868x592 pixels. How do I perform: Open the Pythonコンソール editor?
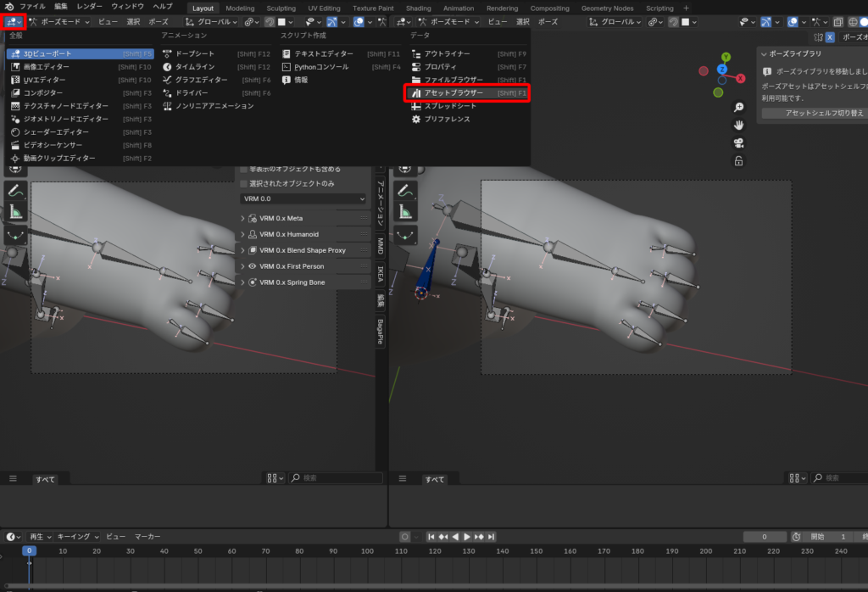[320, 67]
